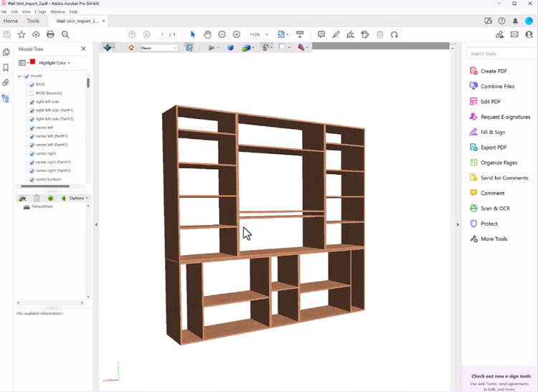Click the sign document pen icon
Screen dimensions: 538x392
tap(350, 34)
